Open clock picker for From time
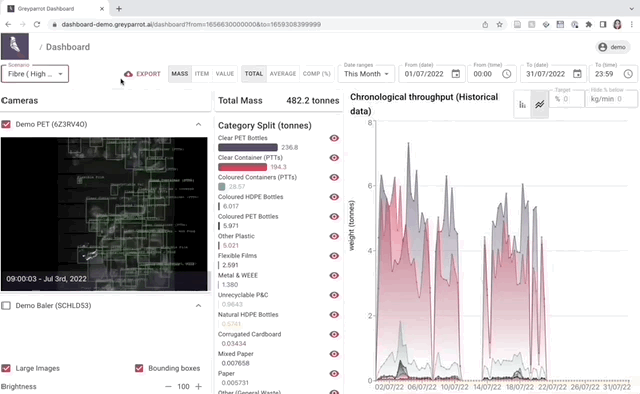Screen dimensions: 640x394 click(506, 74)
